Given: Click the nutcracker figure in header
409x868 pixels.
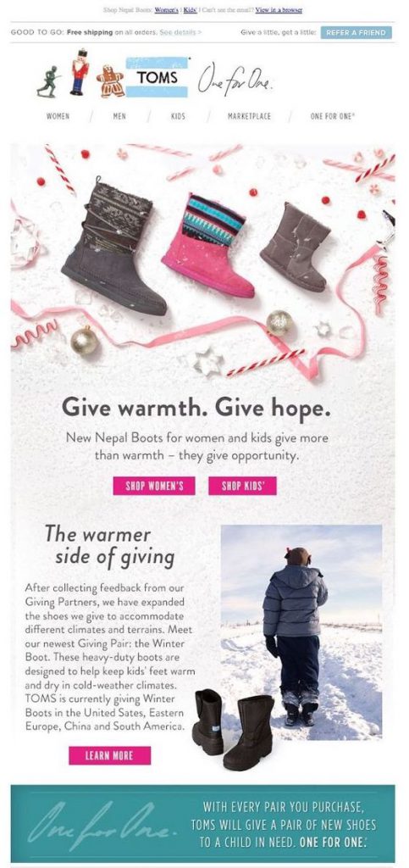Looking at the screenshot, I should (x=80, y=71).
